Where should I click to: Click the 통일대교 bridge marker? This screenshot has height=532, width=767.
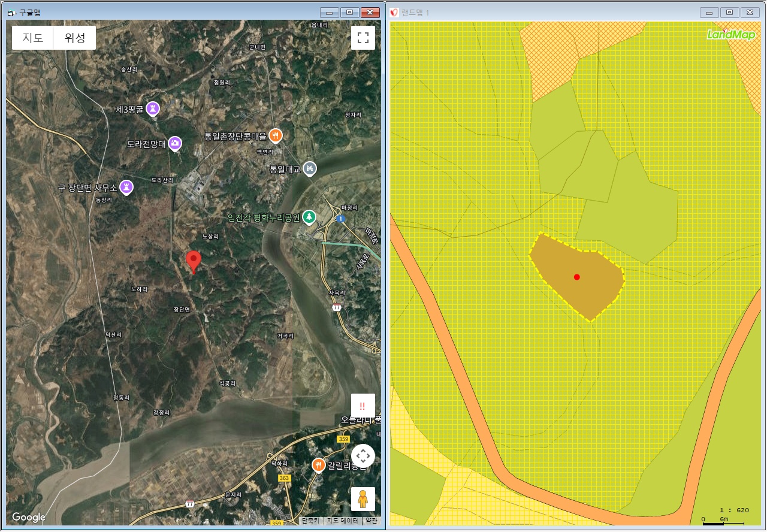[x=309, y=168]
